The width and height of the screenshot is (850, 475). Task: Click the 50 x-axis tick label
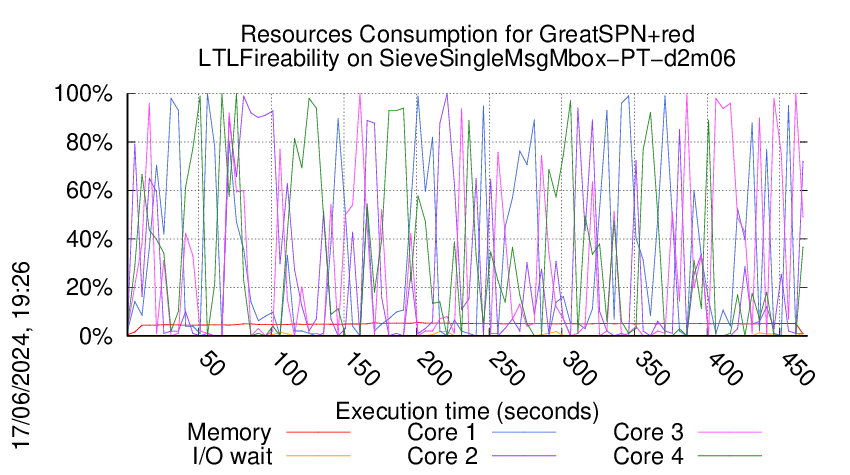(x=211, y=364)
